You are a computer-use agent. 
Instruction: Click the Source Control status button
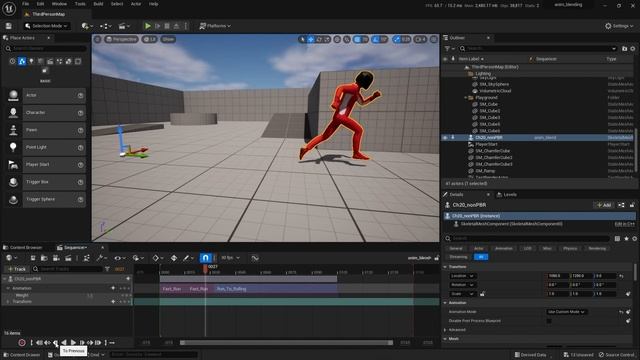617,355
